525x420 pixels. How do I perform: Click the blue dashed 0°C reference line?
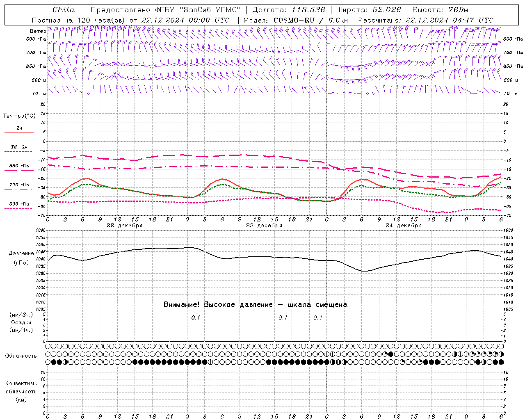coord(274,141)
